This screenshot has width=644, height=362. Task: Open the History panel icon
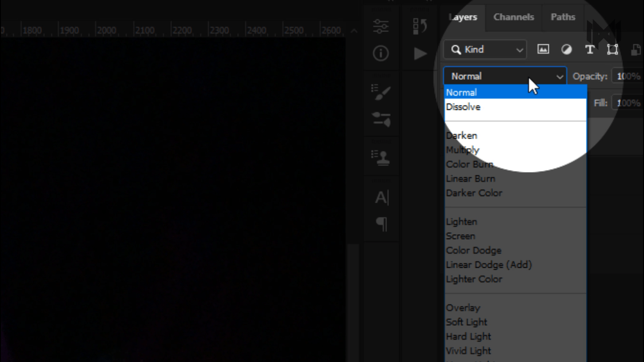pyautogui.click(x=420, y=26)
